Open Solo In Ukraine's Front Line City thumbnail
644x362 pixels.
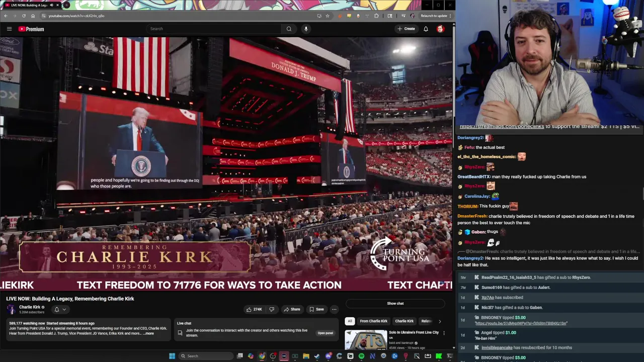[x=366, y=340]
